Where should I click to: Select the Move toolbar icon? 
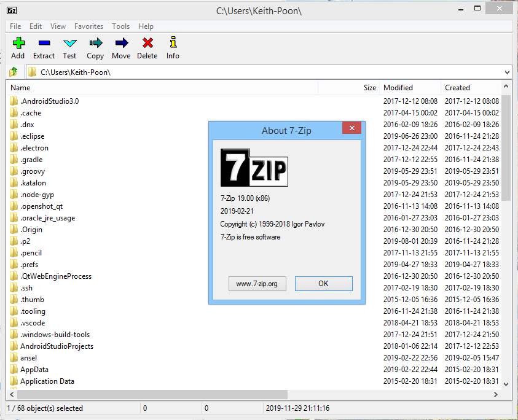(x=121, y=48)
